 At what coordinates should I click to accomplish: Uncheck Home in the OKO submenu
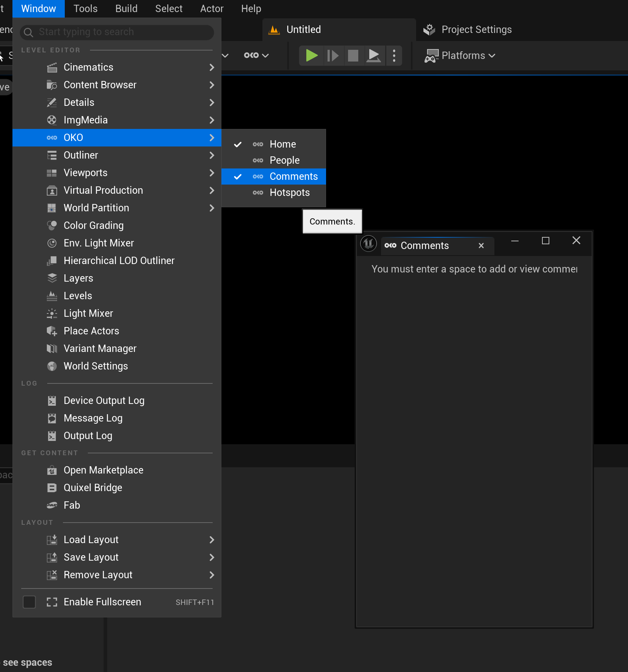pos(282,144)
